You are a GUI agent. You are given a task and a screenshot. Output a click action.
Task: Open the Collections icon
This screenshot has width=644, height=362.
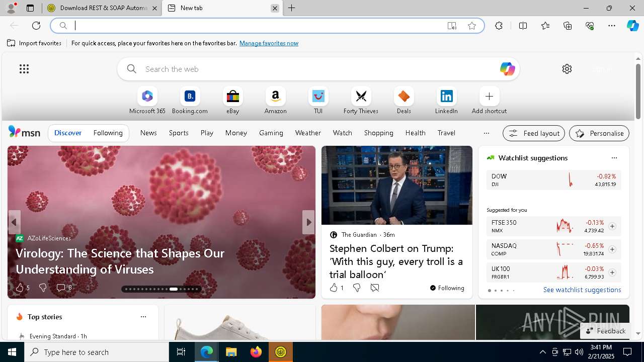coord(568,26)
